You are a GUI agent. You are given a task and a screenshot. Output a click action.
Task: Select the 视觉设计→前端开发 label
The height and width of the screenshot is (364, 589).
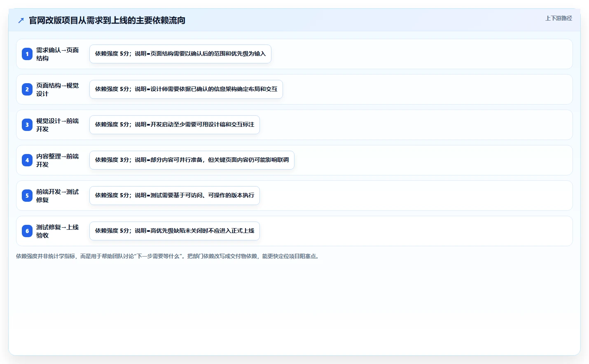[57, 125]
